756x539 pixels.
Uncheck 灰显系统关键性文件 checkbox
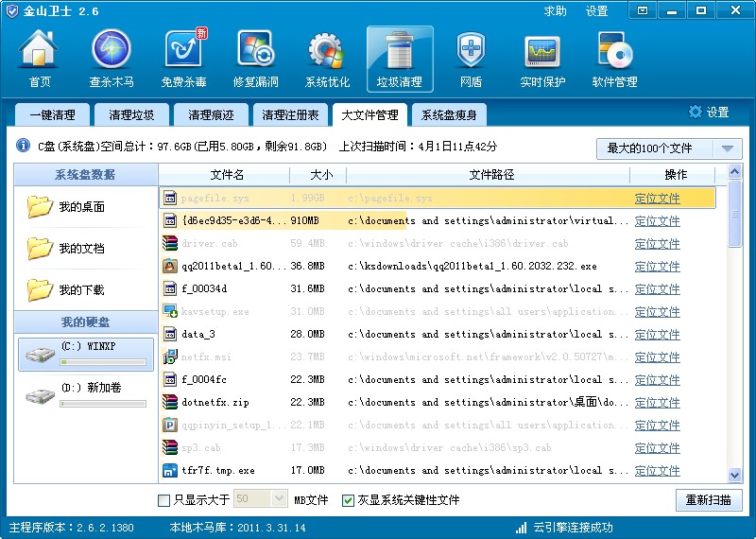click(348, 500)
